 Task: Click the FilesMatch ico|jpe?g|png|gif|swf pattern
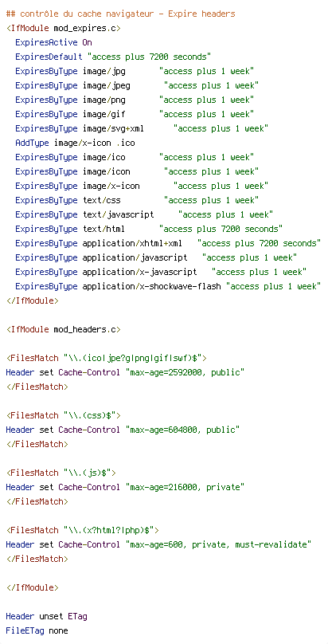point(106,359)
